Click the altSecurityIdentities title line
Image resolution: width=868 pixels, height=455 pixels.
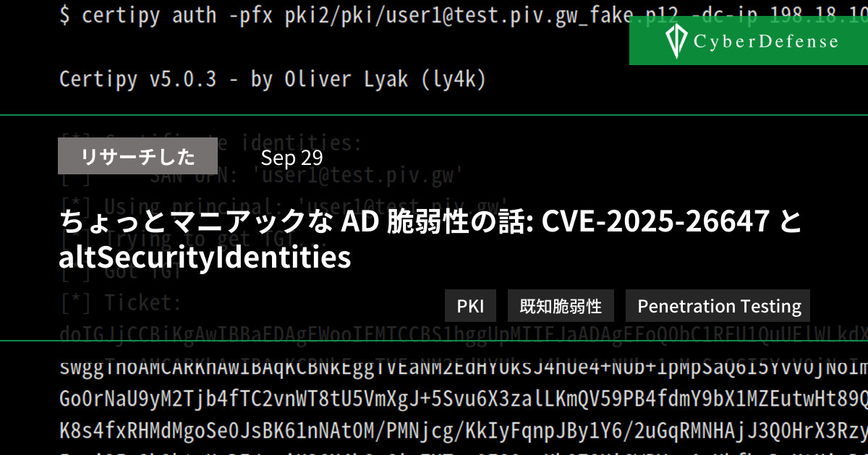[x=205, y=258]
